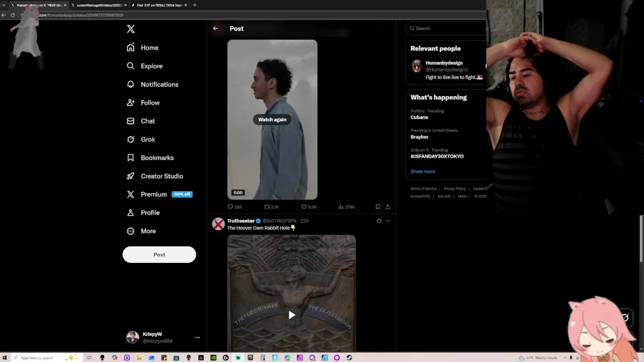Click Humanbydesign avatar in Relevant people
Viewport: 644px width, 362px height.
coord(417,66)
